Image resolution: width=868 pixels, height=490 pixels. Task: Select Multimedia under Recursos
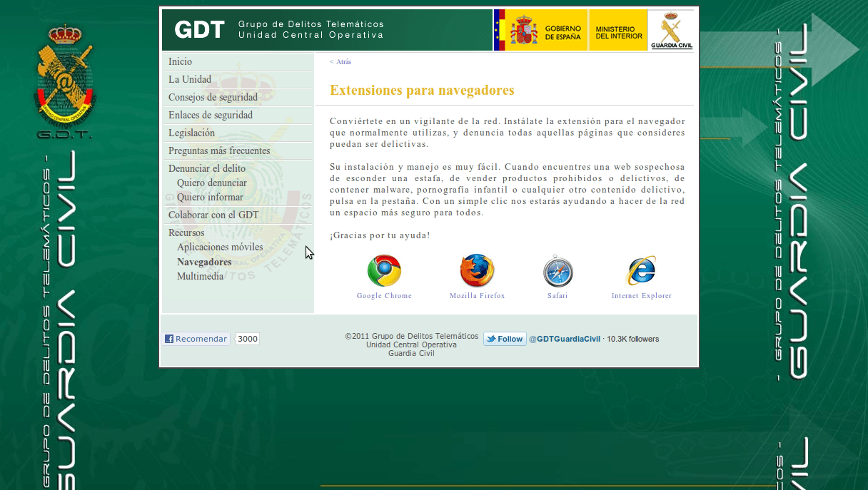tap(201, 277)
